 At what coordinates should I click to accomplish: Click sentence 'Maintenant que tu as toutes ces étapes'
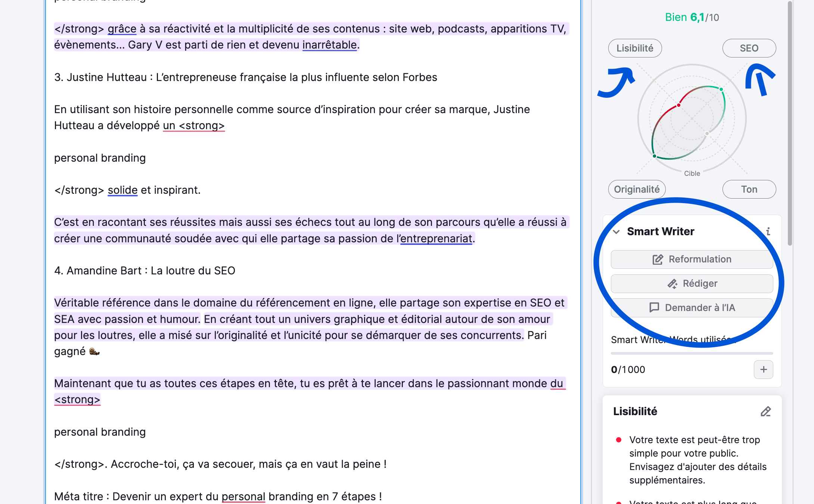[310, 392]
